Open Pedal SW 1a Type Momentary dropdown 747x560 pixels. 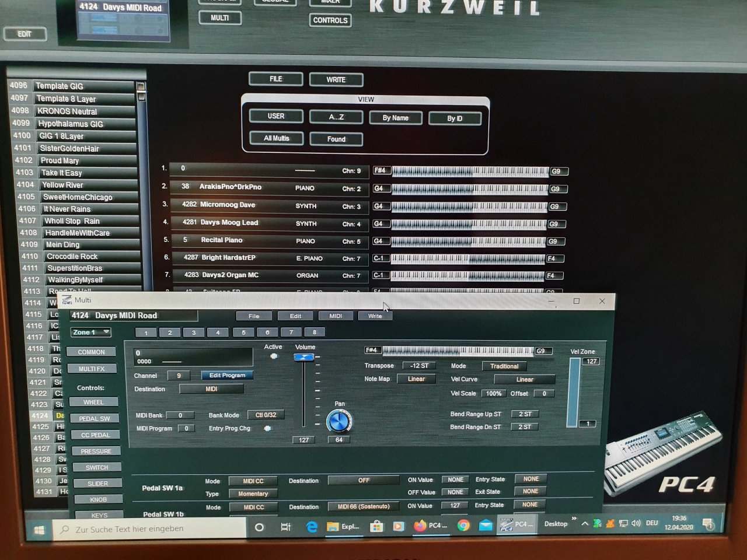click(x=253, y=494)
